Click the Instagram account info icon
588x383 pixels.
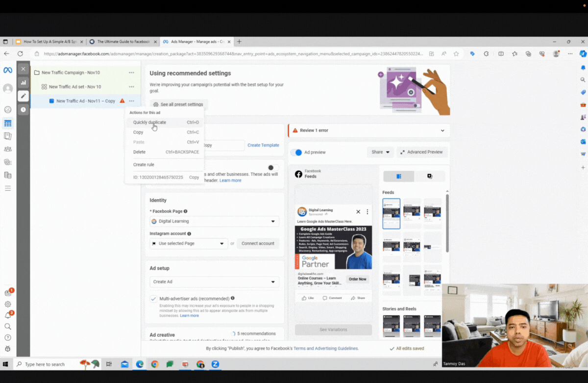coord(189,234)
